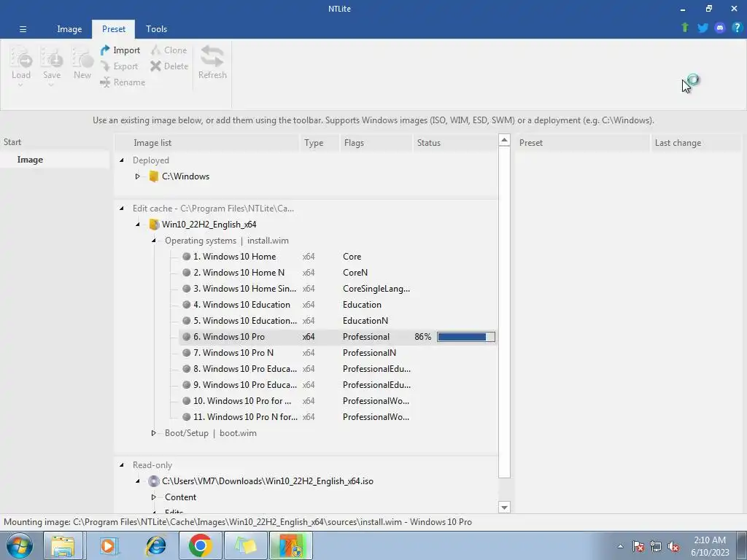Image resolution: width=747 pixels, height=560 pixels.
Task: Click the muted volume tray icon
Action: 673,546
